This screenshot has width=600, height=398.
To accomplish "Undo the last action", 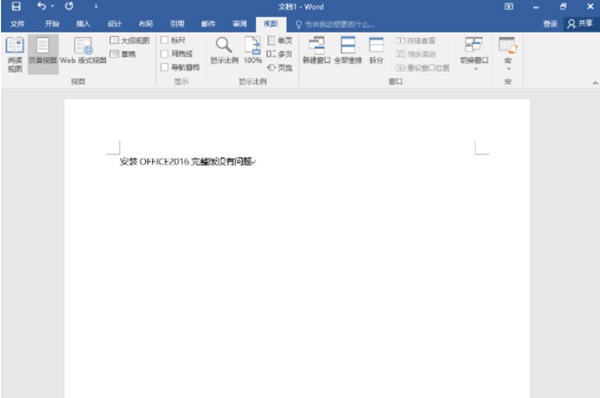I will click(x=41, y=6).
